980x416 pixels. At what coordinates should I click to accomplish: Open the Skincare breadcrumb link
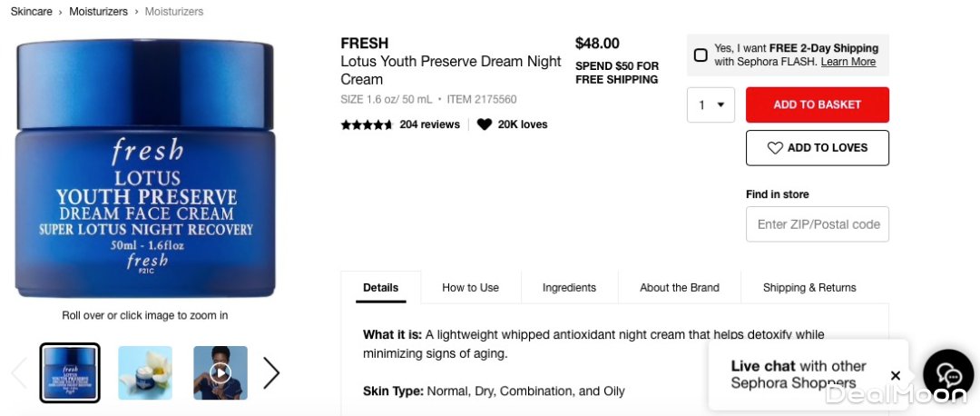pyautogui.click(x=31, y=12)
